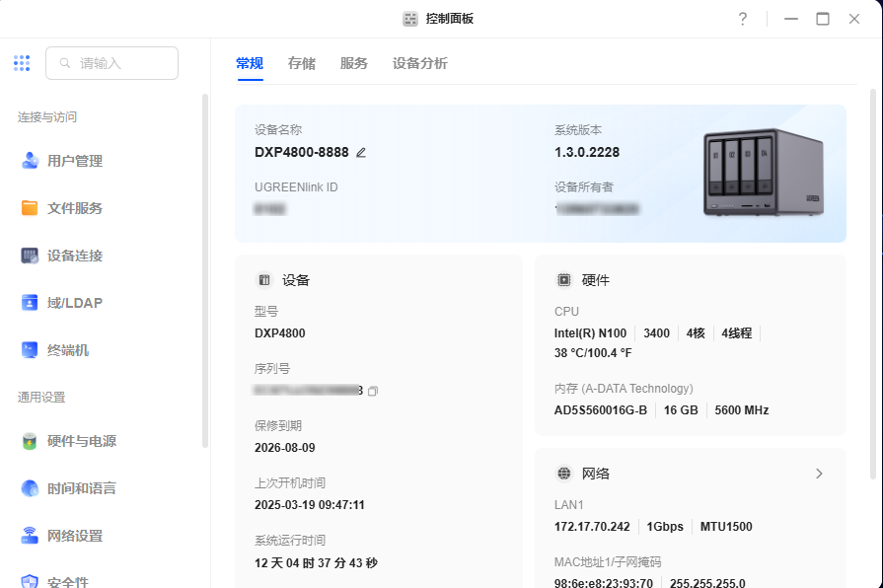Click the search magnifier icon
This screenshot has height=588, width=883.
pyautogui.click(x=65, y=63)
